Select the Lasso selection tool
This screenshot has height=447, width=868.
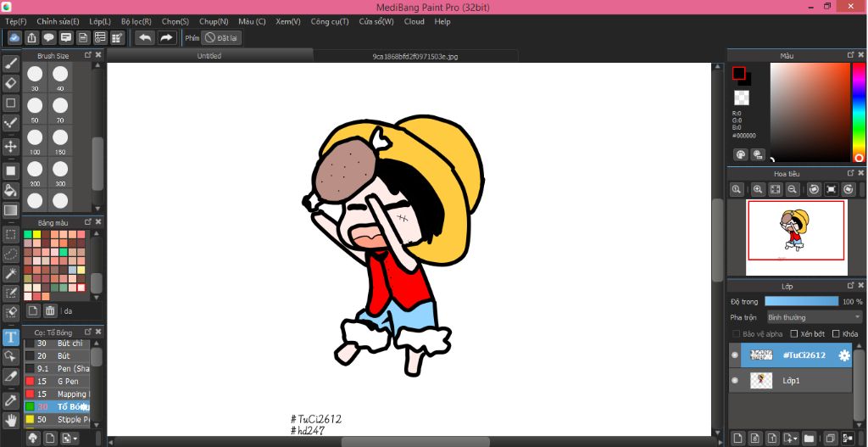10,254
